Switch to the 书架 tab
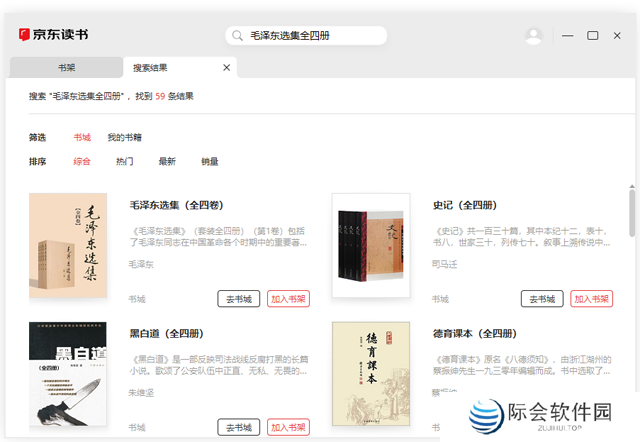The width and height of the screenshot is (640, 442). (67, 67)
